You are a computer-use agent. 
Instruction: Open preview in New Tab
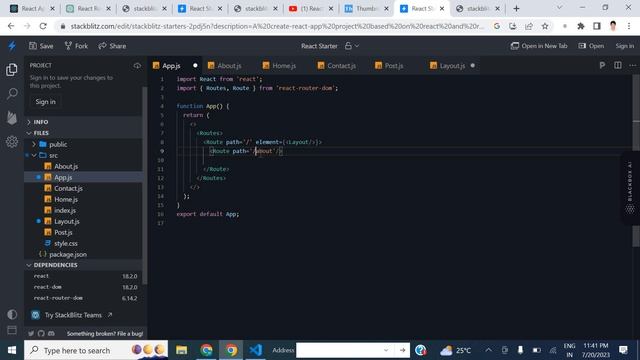pyautogui.click(x=539, y=46)
